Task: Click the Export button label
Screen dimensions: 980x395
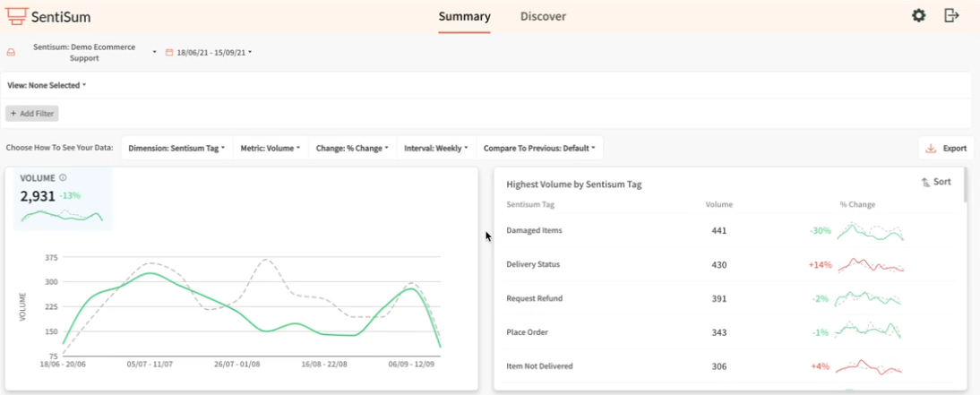Action: (x=955, y=148)
